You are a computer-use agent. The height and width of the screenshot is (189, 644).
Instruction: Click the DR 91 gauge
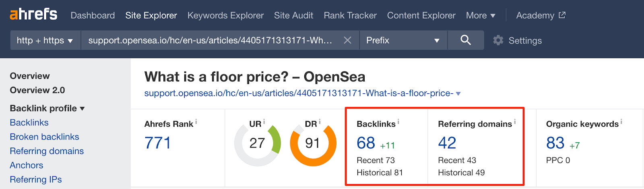coord(313,143)
